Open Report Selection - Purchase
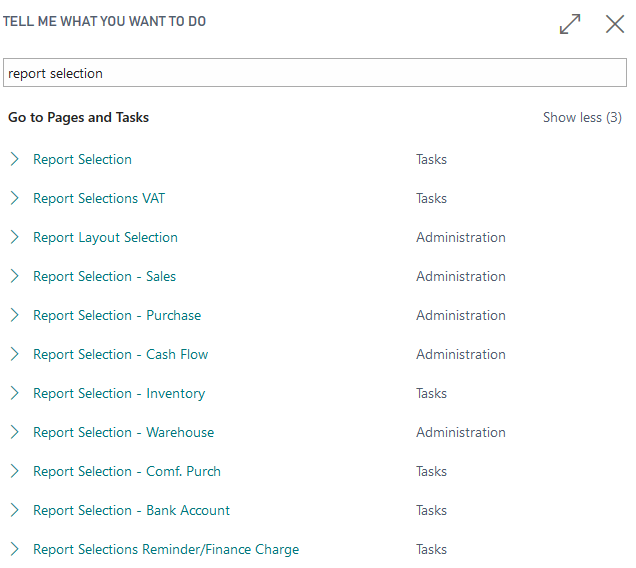Image resolution: width=636 pixels, height=568 pixels. 117,315
